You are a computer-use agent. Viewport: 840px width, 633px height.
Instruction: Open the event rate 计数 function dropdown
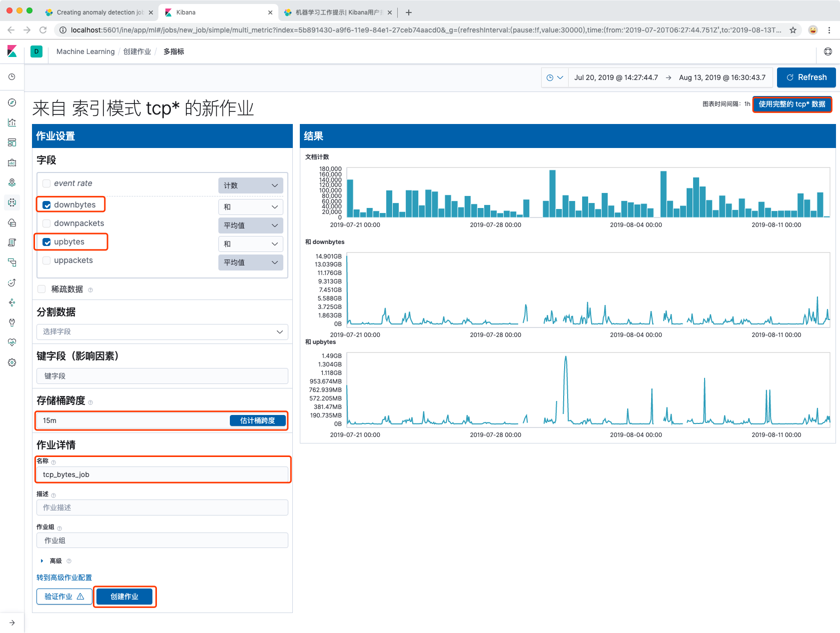(x=251, y=185)
